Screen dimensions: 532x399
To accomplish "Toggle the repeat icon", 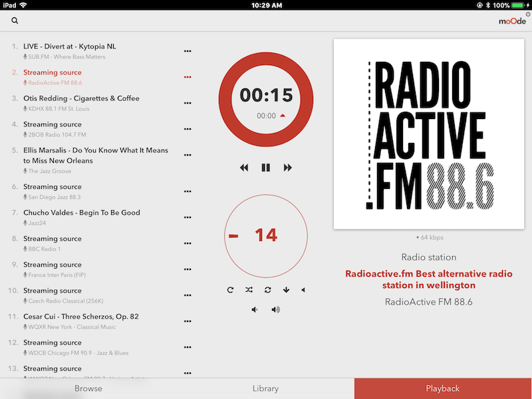I will tap(230, 290).
